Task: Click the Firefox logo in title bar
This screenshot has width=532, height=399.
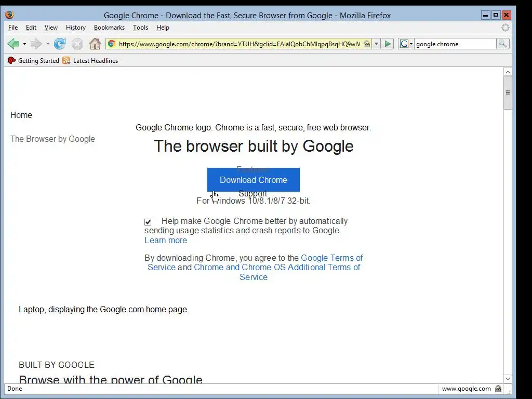Action: pos(9,15)
